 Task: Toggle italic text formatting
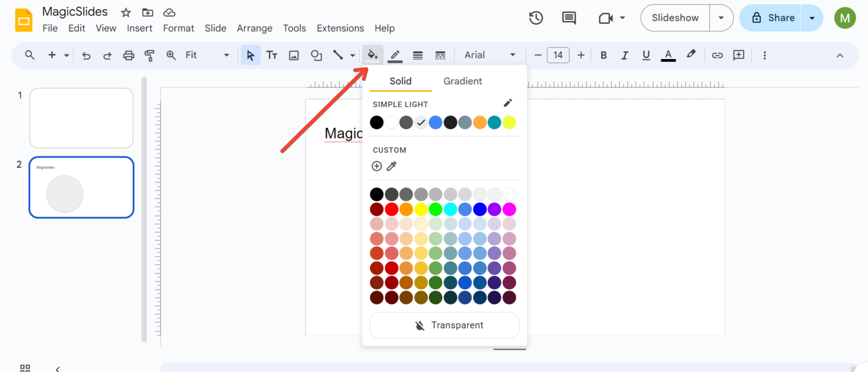click(625, 55)
